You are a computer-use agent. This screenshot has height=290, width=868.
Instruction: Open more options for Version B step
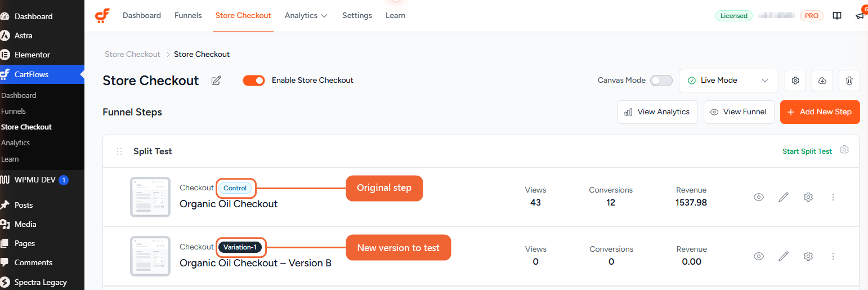point(833,256)
